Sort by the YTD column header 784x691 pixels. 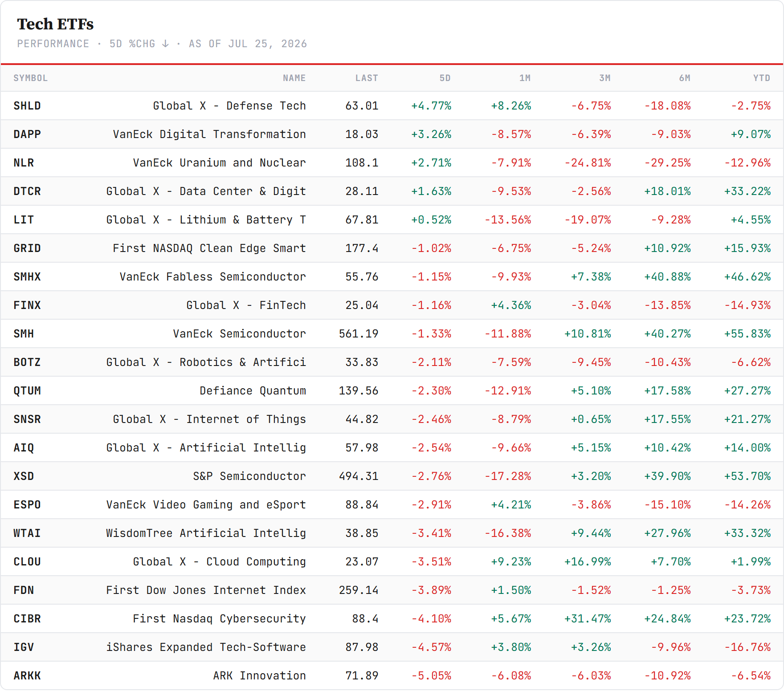click(761, 78)
